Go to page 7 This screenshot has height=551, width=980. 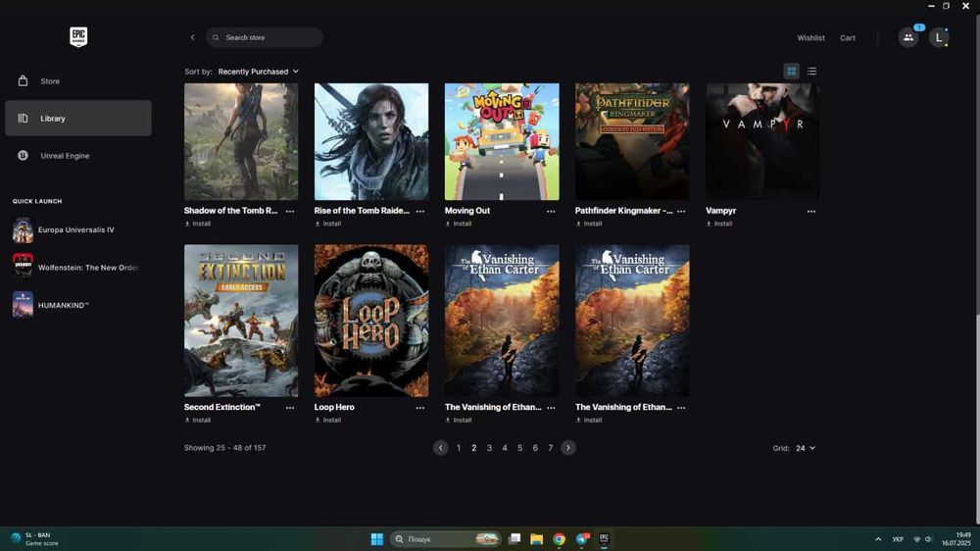click(x=551, y=448)
